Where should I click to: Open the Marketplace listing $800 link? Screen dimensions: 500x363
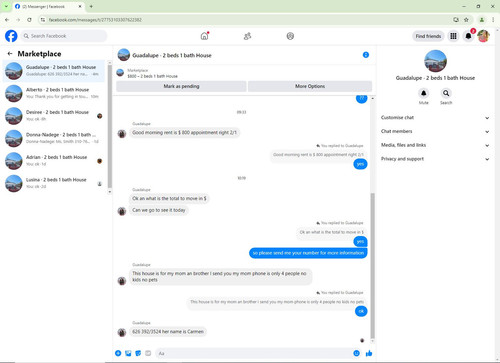tap(152, 76)
